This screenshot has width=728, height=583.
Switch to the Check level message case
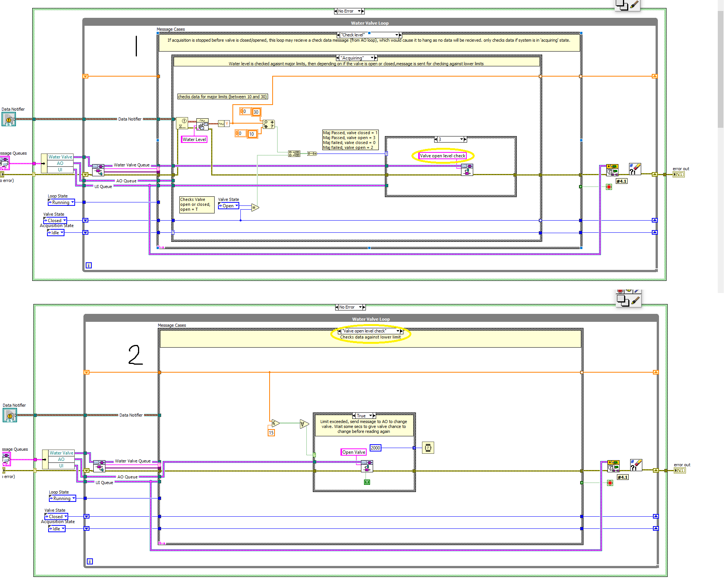pos(353,34)
